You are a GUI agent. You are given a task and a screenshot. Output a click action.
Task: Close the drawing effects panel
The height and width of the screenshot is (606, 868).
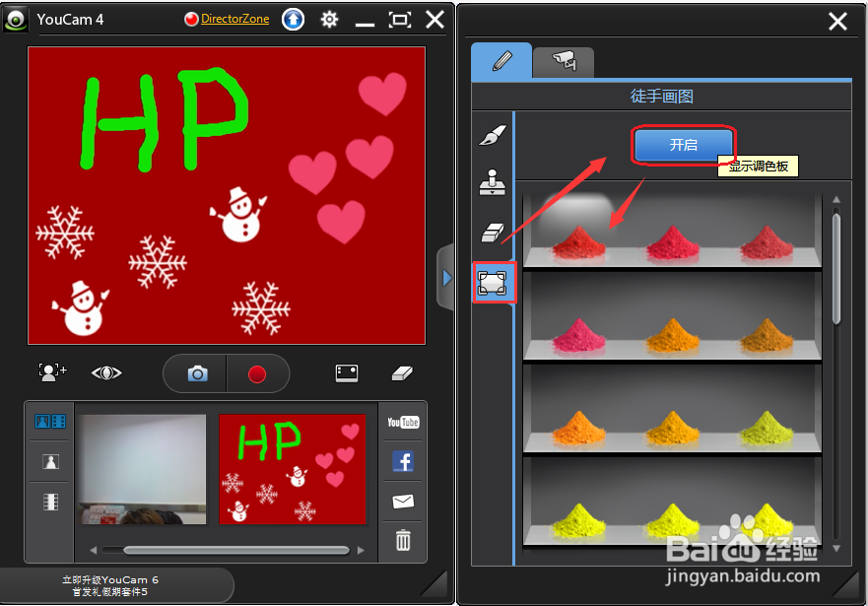pos(837,22)
